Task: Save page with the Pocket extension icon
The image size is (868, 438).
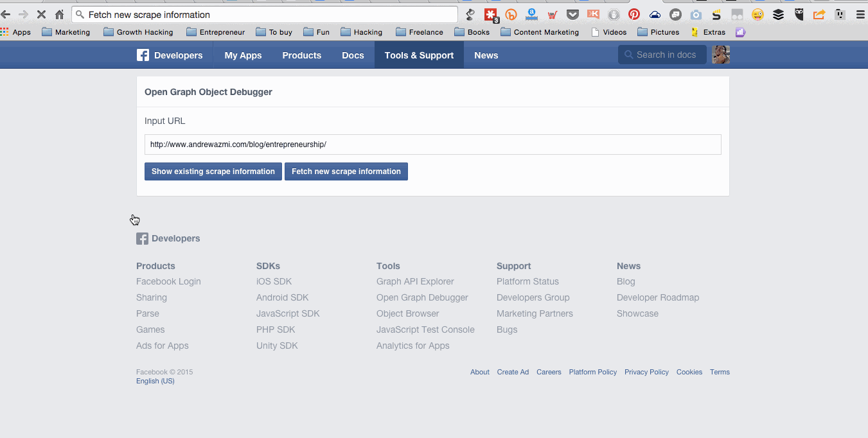Action: coord(572,14)
